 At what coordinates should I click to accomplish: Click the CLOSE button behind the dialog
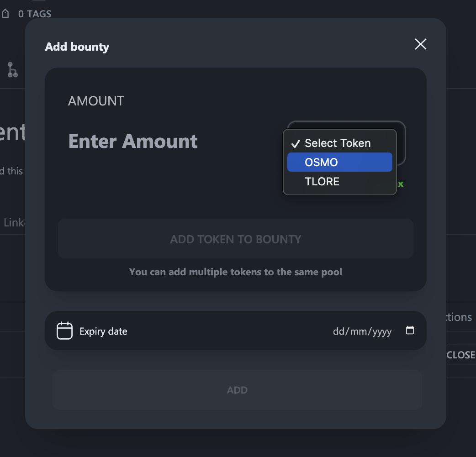(461, 355)
